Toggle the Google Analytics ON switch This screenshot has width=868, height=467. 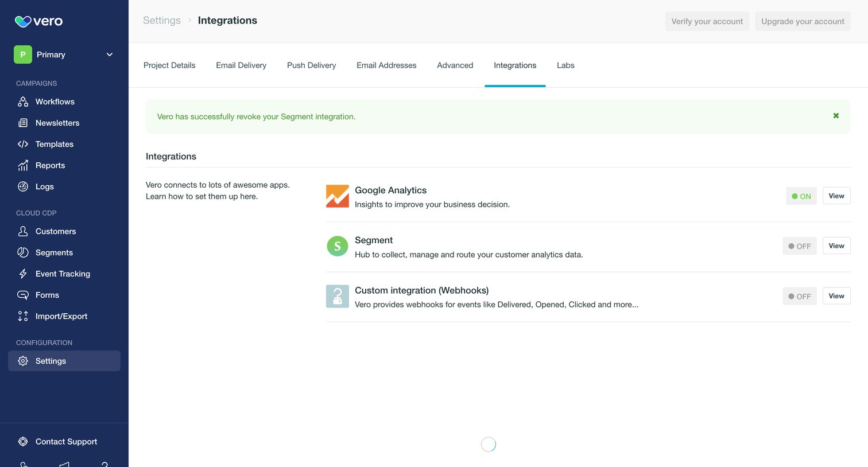click(x=801, y=196)
